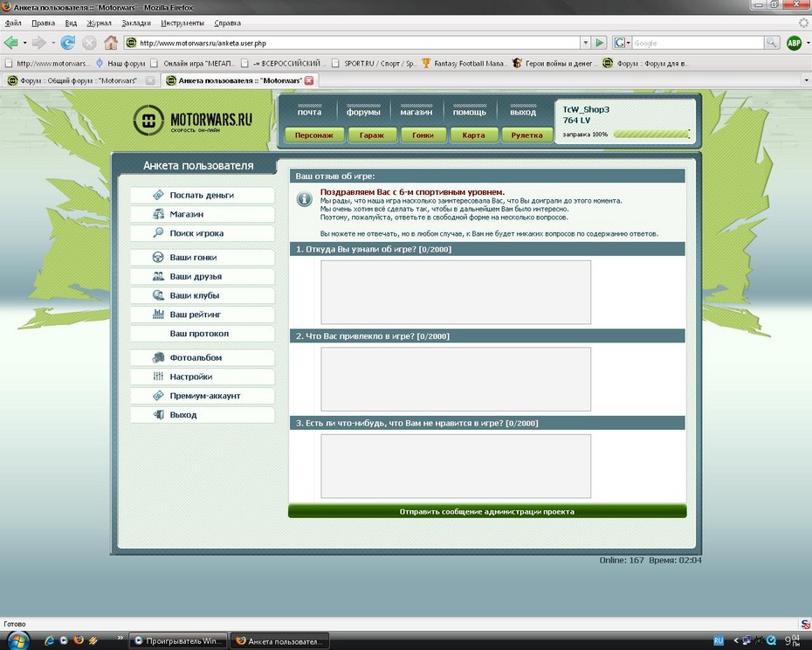Click the people icon beside Ваши друзья
The height and width of the screenshot is (650, 812).
click(158, 276)
